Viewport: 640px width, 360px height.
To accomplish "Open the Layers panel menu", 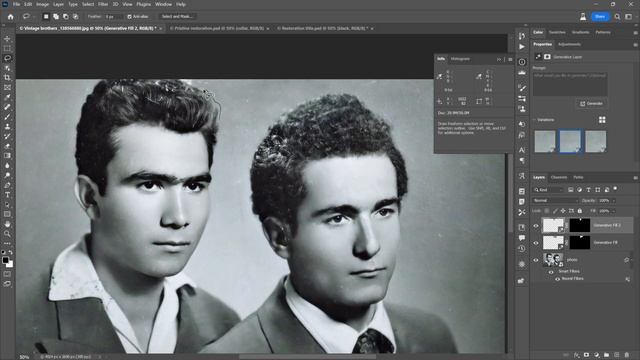I will (636, 178).
